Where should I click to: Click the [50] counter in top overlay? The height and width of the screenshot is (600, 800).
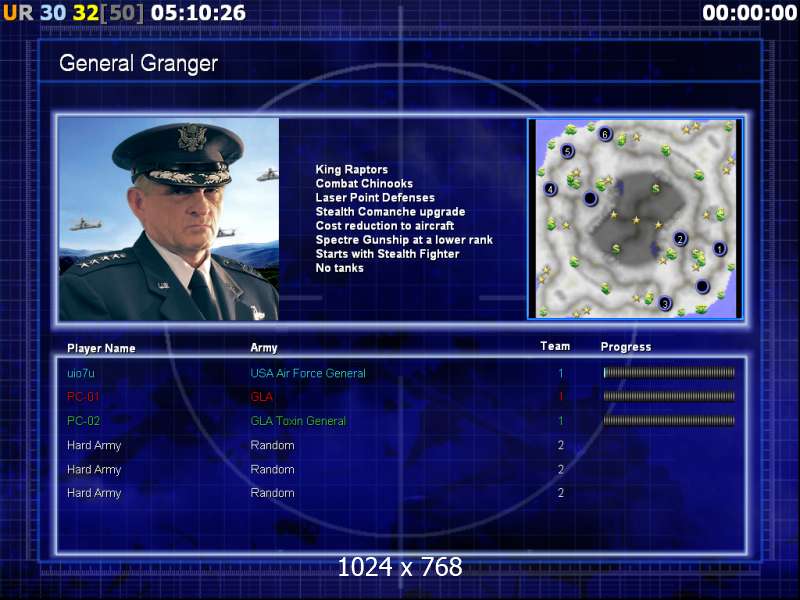[x=122, y=13]
